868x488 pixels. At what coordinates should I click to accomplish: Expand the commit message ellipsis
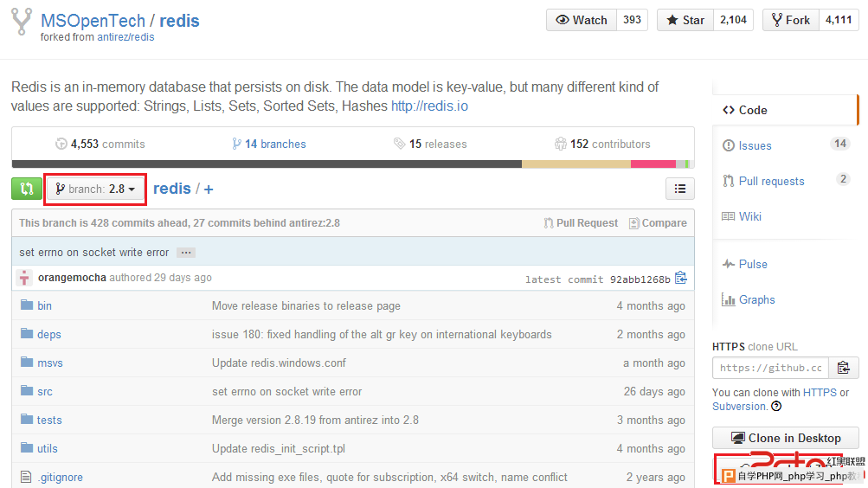[x=186, y=253]
